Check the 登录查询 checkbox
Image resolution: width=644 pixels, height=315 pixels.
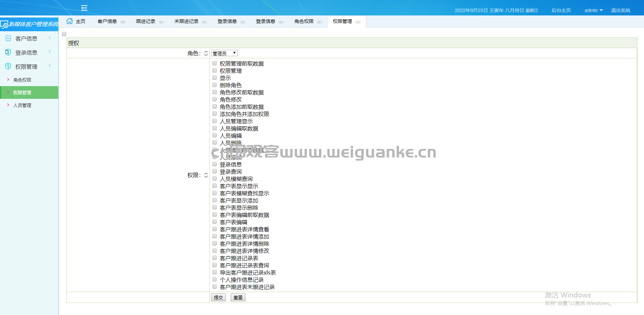click(215, 171)
